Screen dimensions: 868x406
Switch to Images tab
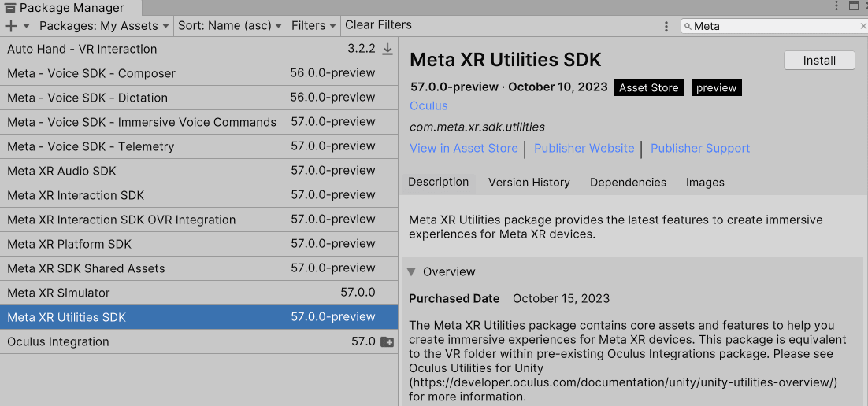[705, 183]
